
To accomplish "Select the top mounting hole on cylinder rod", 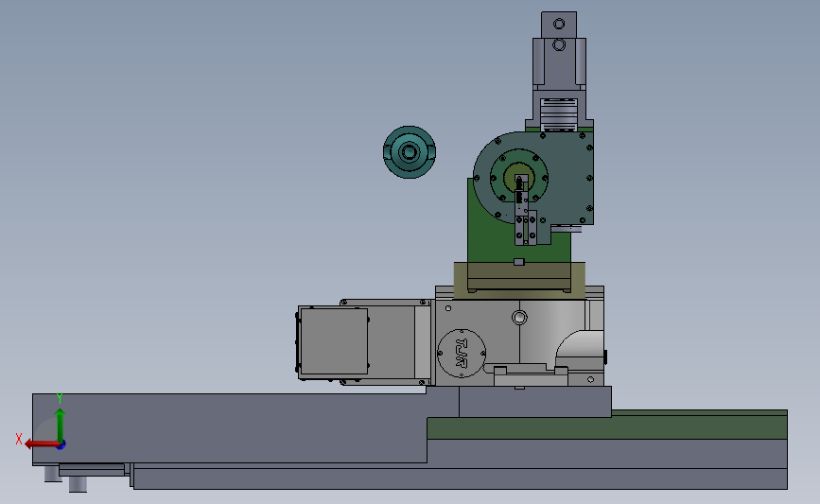I will pos(559,24).
